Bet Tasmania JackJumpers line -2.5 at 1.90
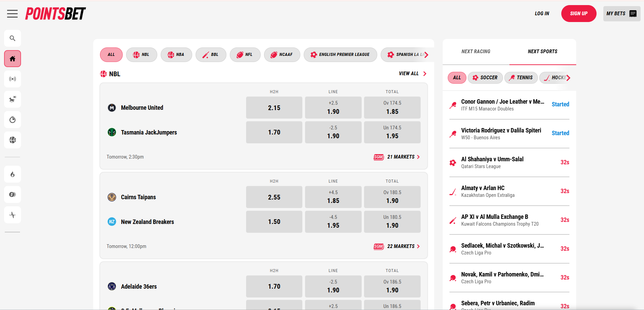644x310 pixels. click(x=333, y=132)
